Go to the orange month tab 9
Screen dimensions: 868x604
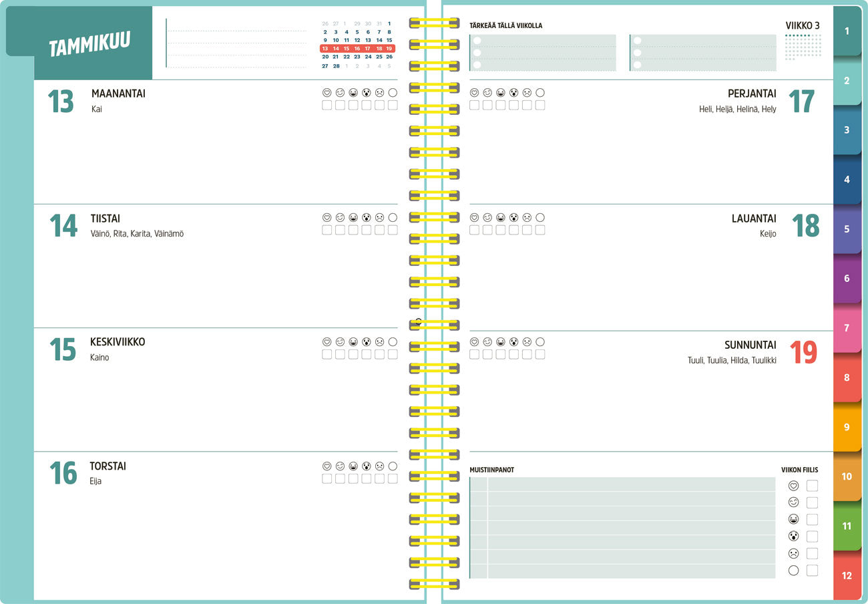pyautogui.click(x=847, y=427)
